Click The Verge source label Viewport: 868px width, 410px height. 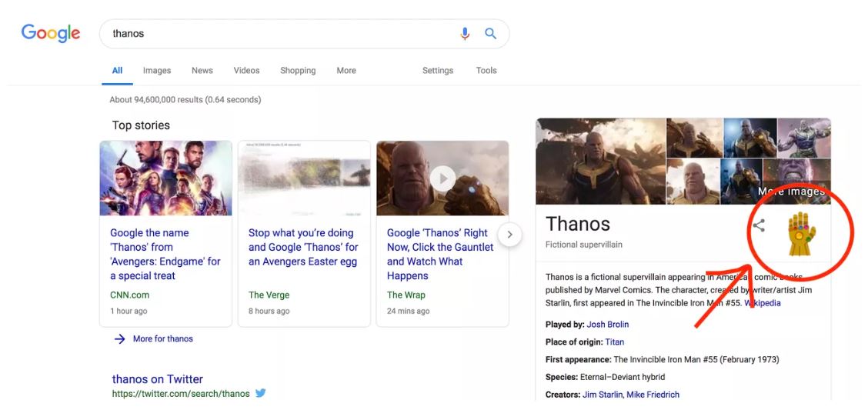point(269,295)
